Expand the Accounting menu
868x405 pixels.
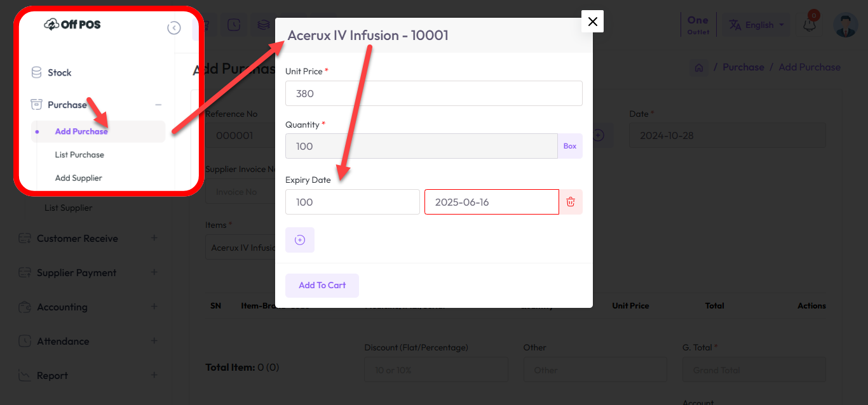pos(154,307)
